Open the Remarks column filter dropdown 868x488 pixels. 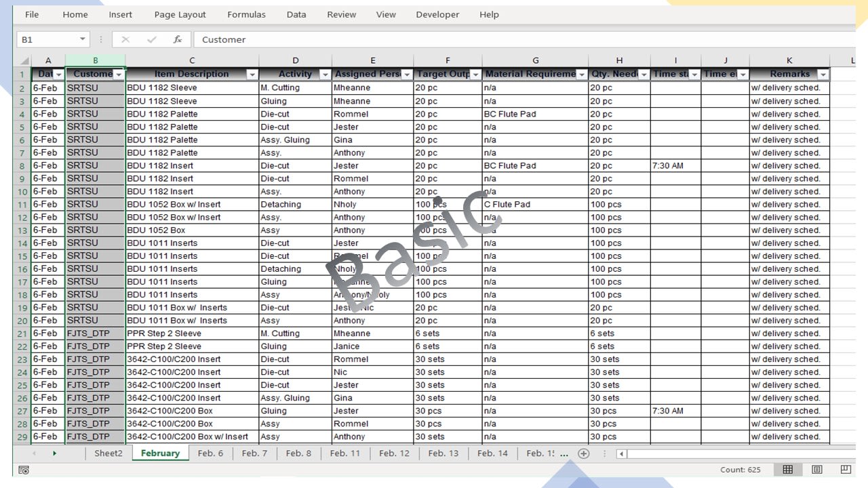click(x=823, y=75)
